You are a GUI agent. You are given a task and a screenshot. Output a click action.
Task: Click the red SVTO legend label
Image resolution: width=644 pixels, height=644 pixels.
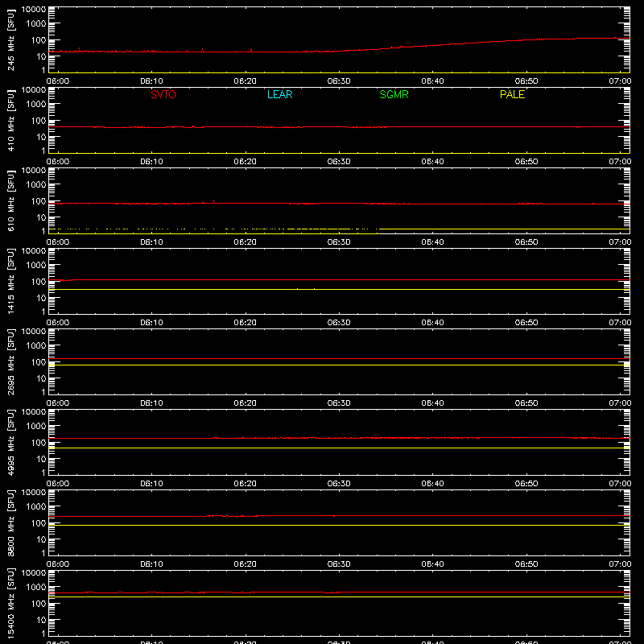point(163,94)
